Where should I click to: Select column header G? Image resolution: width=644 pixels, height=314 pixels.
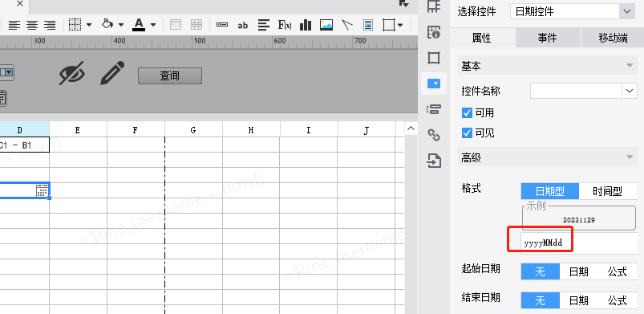pos(193,130)
